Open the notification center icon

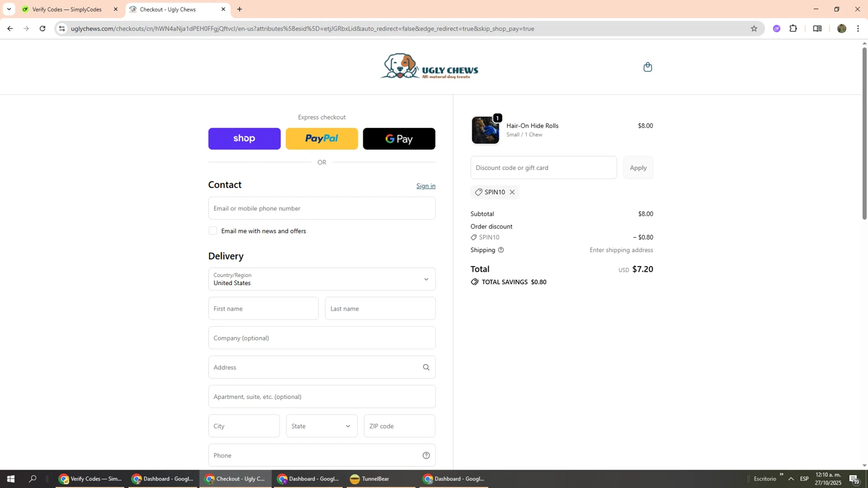coord(854,479)
